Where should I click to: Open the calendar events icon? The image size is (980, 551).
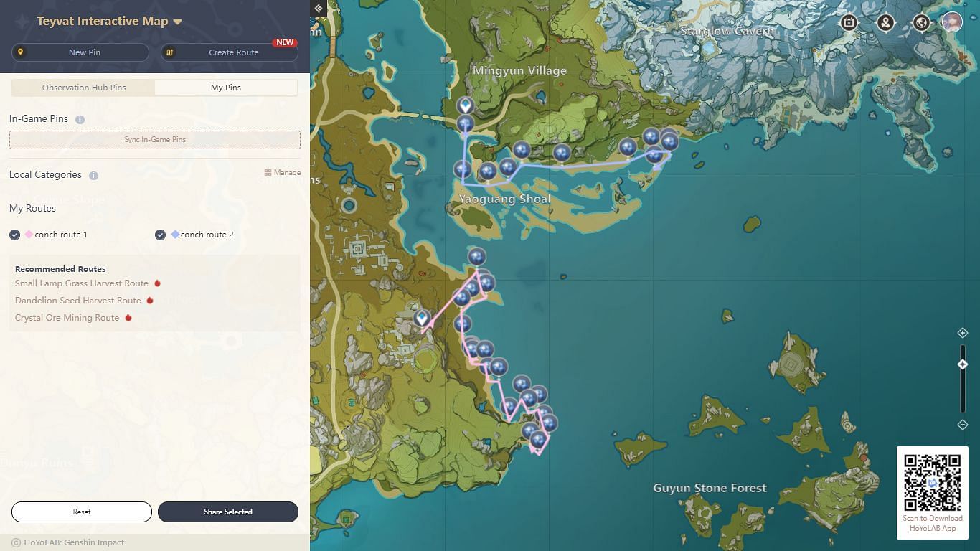click(x=849, y=23)
